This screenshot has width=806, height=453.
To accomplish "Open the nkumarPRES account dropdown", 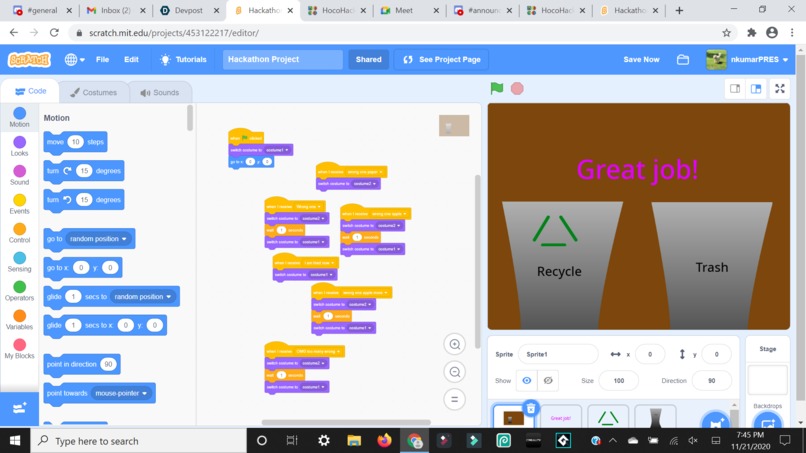I will 747,60.
